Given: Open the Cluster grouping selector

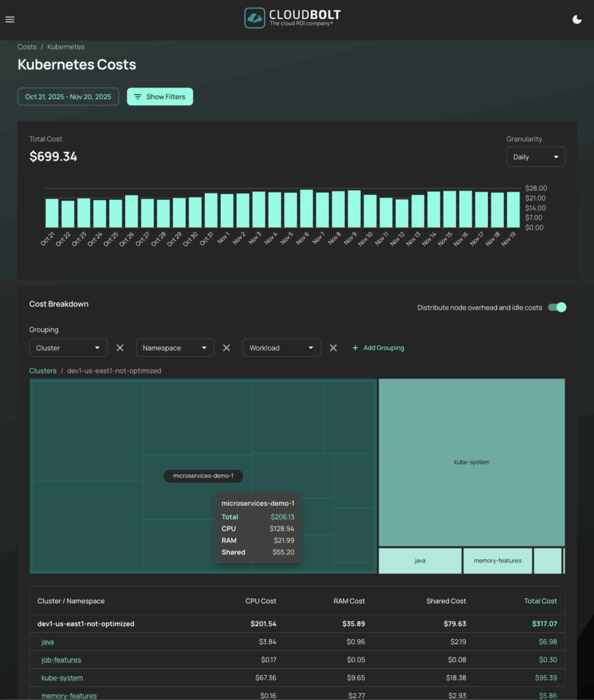Looking at the screenshot, I should click(68, 347).
